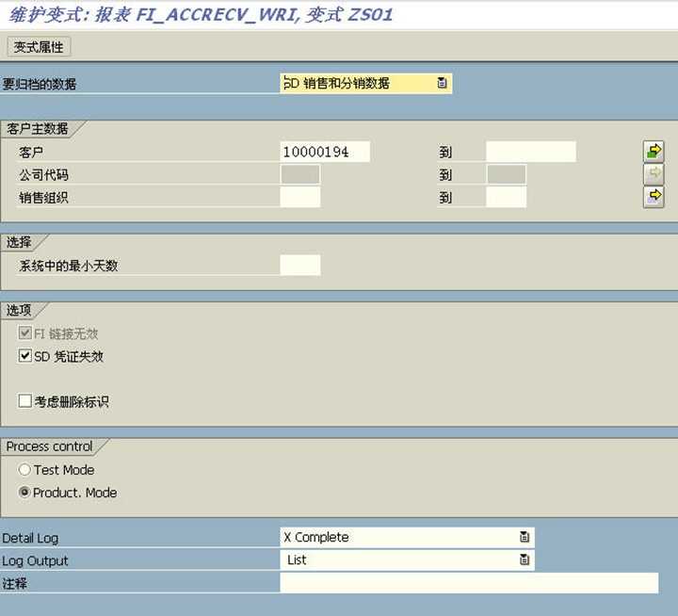Image resolution: width=678 pixels, height=616 pixels.
Task: Open the 要归档的数据 dropdown list
Action: point(365,83)
